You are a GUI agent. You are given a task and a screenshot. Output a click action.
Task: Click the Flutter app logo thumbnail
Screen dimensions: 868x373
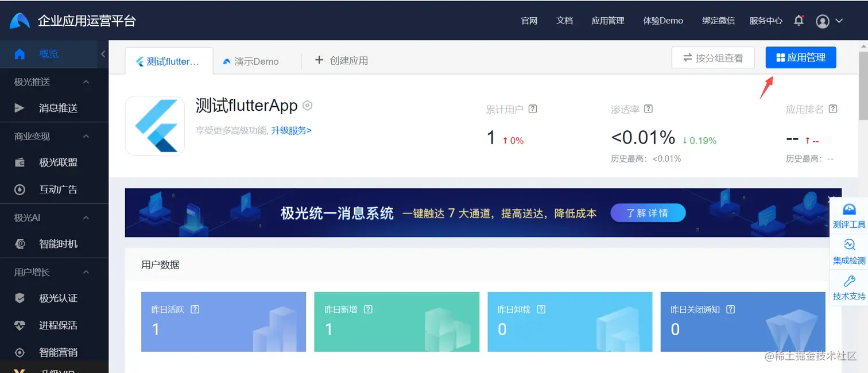pyautogui.click(x=155, y=126)
